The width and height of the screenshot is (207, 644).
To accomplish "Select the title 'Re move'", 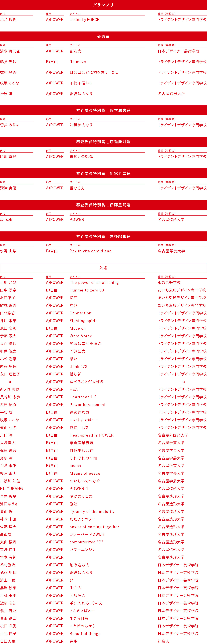I will pyautogui.click(x=78, y=62).
